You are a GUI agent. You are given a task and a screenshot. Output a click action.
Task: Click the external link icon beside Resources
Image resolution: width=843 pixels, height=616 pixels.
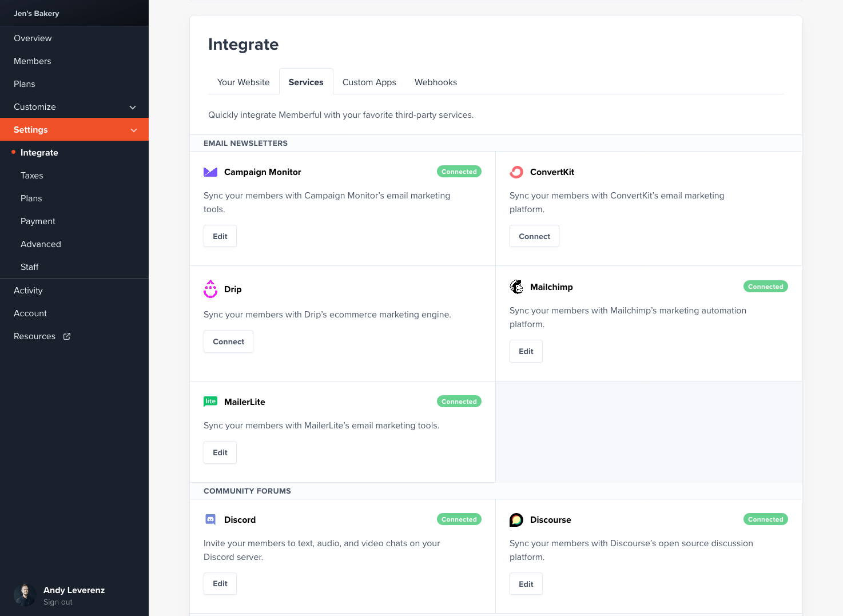point(66,336)
